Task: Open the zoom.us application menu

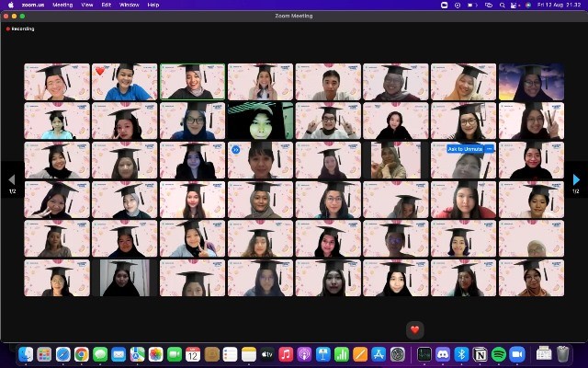Action: tap(33, 5)
